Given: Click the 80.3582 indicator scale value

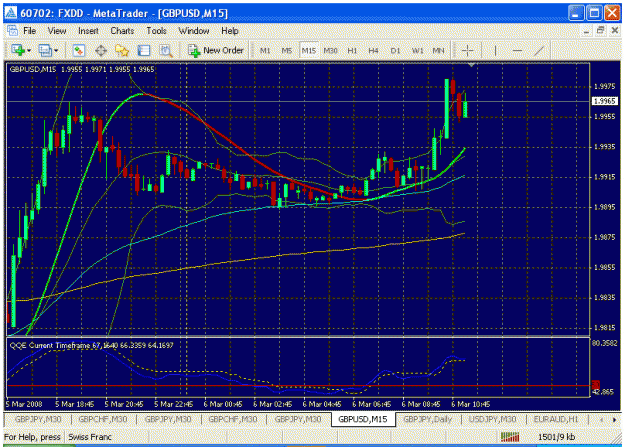Looking at the screenshot, I should (x=607, y=343).
